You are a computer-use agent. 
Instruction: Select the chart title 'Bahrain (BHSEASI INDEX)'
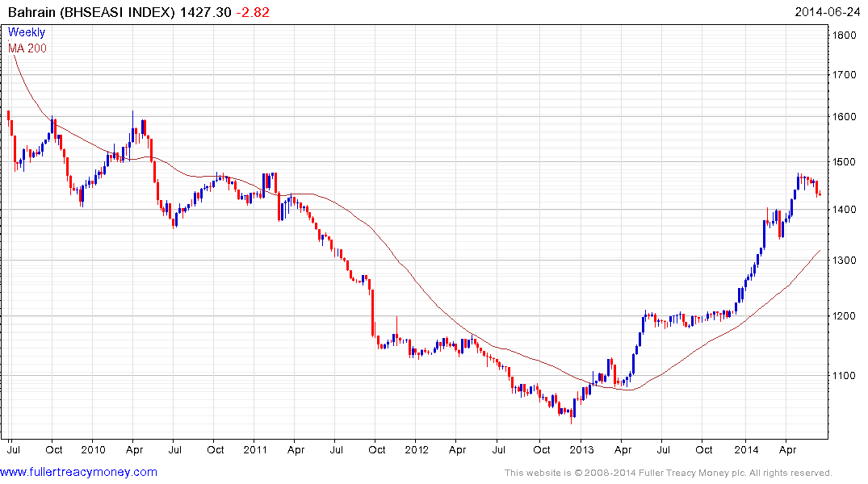[91, 12]
